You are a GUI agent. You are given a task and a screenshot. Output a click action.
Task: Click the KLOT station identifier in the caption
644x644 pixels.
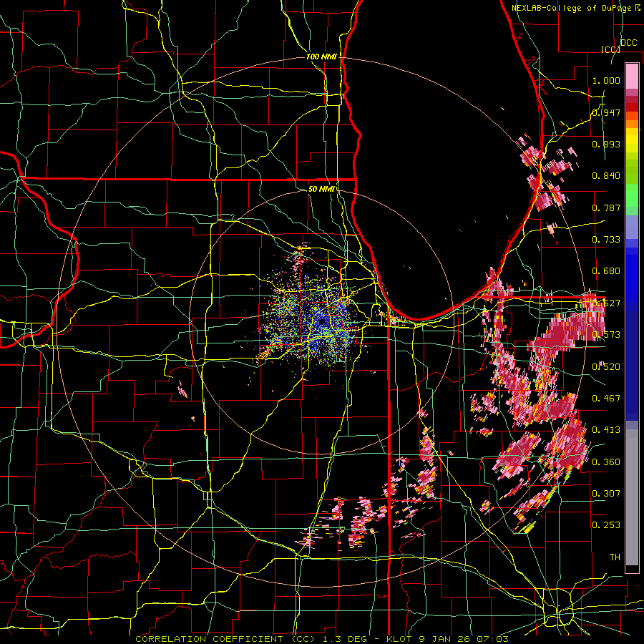coord(399,639)
